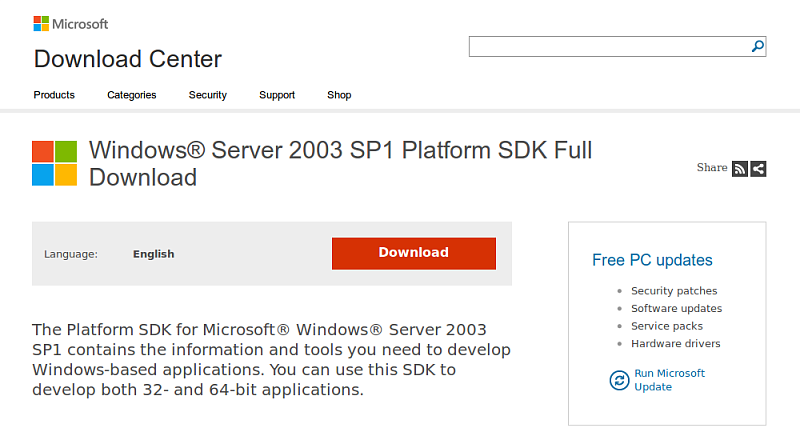Open the Support menu
Viewport: 800px width, 436px height.
pyautogui.click(x=277, y=95)
